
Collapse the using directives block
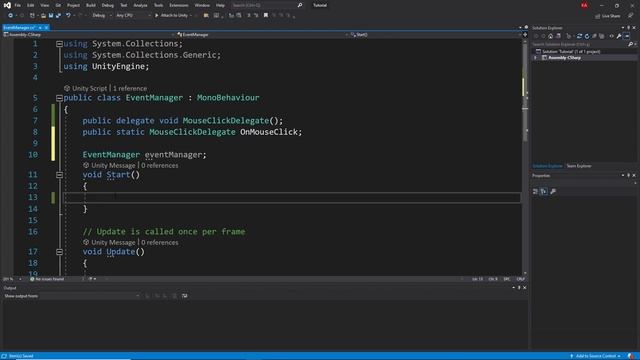point(59,44)
